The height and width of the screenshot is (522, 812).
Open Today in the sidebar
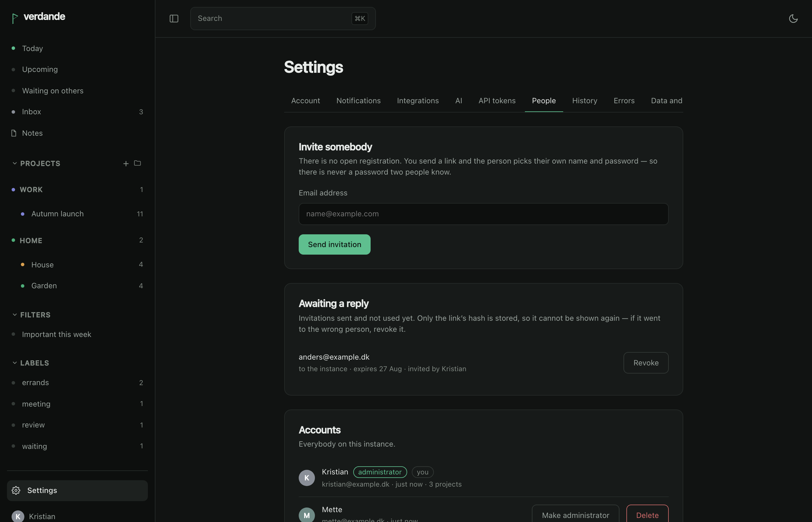tap(77, 48)
